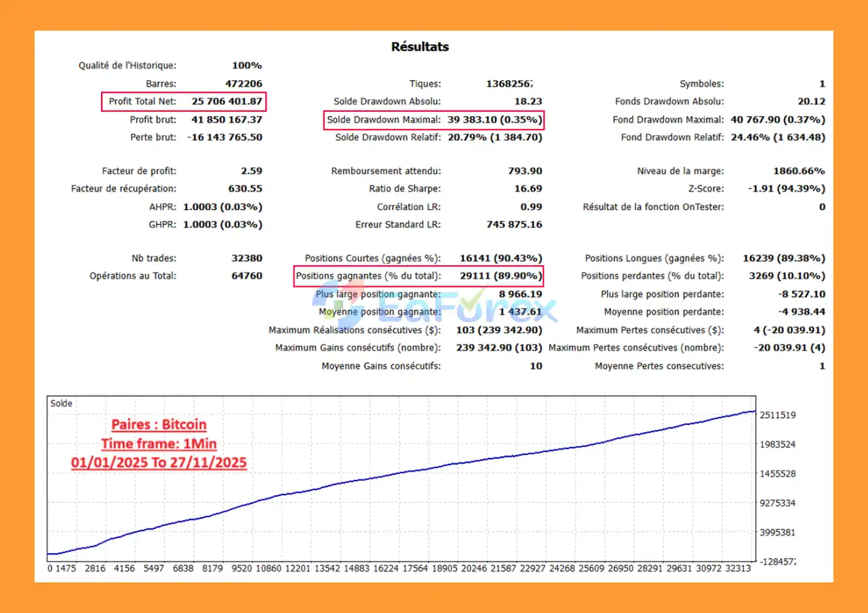Click the Solde Drawdown Maximal highlighted box
This screenshot has width=868, height=613.
pyautogui.click(x=433, y=120)
